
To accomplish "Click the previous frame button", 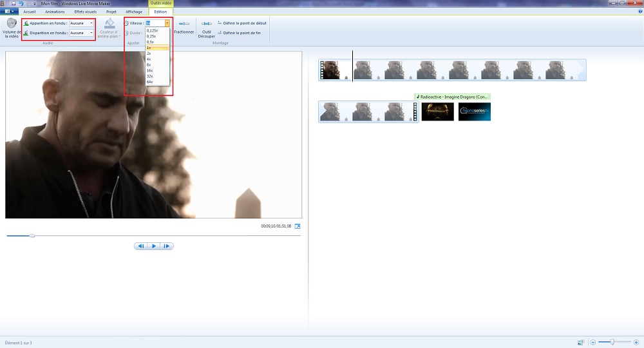I will [x=141, y=246].
